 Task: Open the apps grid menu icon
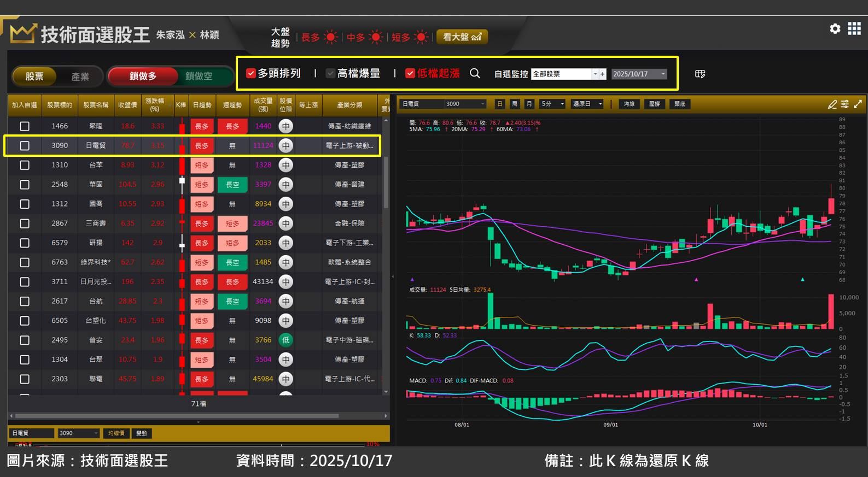click(x=854, y=29)
